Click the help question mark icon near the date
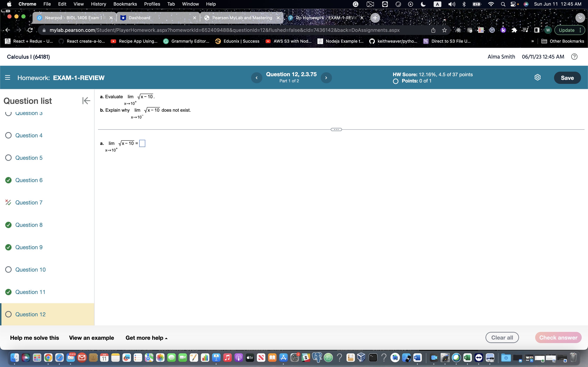The width and height of the screenshot is (588, 367). [x=574, y=57]
